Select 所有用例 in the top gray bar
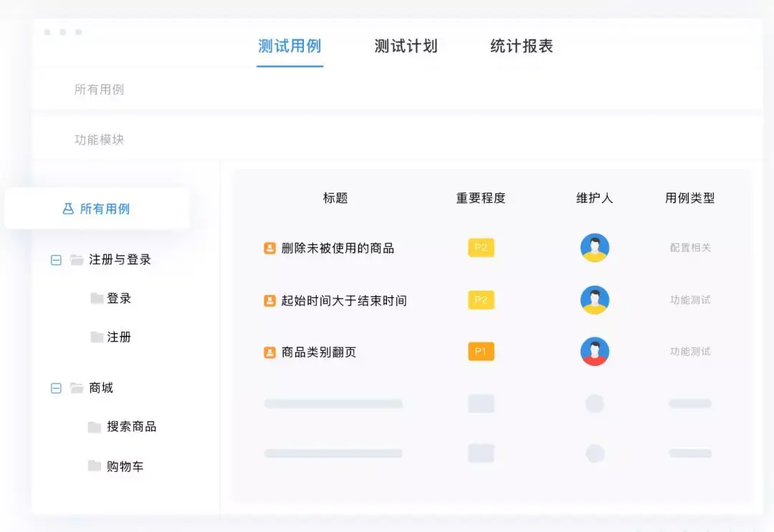Viewport: 774px width, 532px height. [99, 90]
